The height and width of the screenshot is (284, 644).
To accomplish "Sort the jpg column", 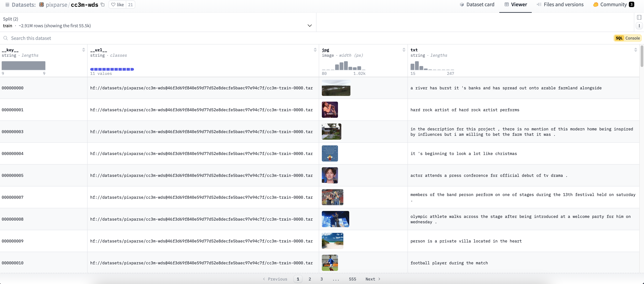I will point(404,50).
